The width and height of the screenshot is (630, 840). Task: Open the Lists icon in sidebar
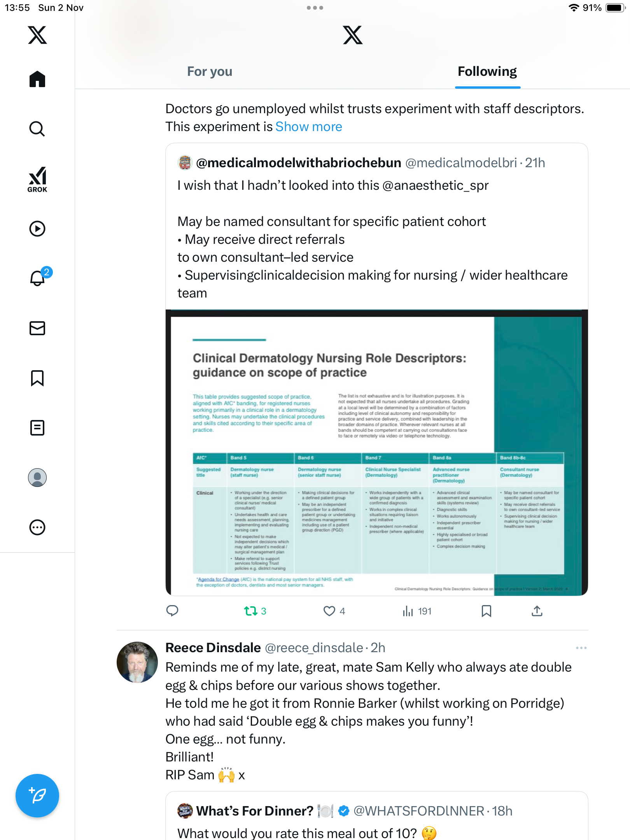[37, 428]
